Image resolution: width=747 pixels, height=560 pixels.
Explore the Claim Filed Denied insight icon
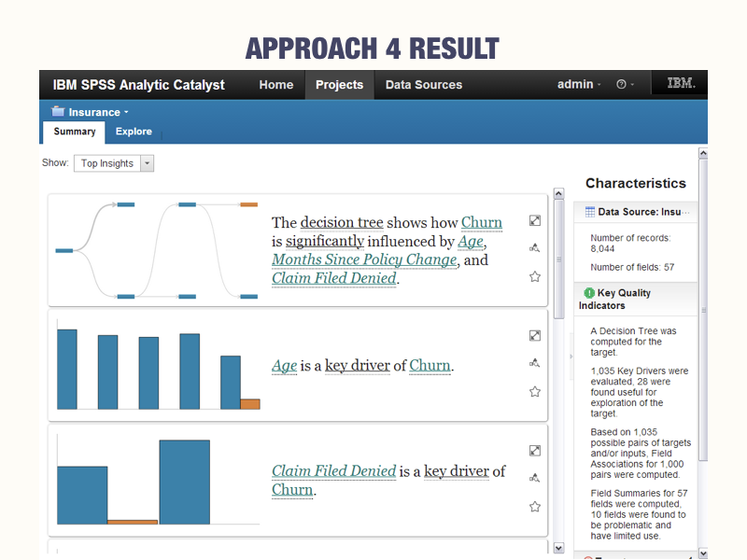point(535,478)
